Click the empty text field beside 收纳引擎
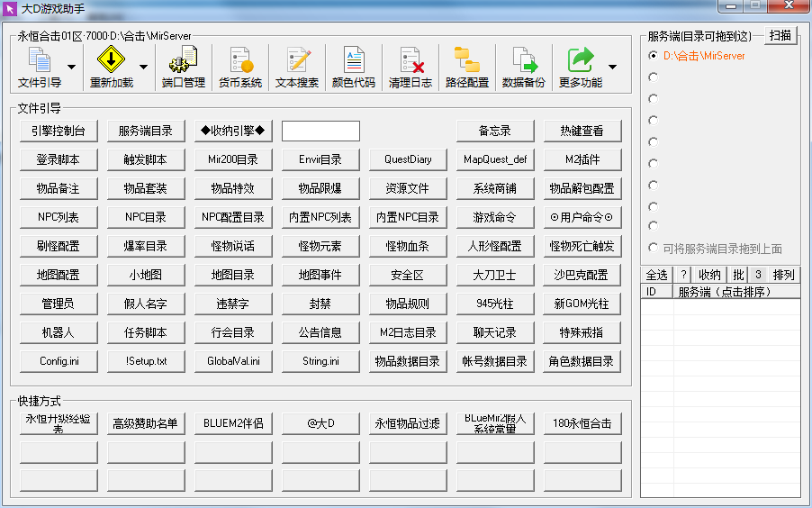This screenshot has width=812, height=508. (x=320, y=131)
